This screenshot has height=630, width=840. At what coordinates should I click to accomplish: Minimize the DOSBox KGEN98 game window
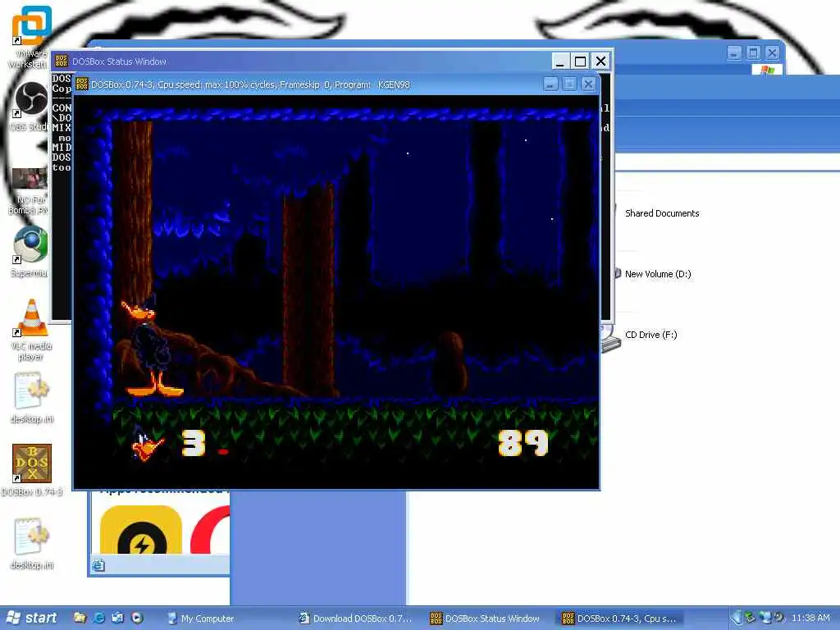click(550, 84)
